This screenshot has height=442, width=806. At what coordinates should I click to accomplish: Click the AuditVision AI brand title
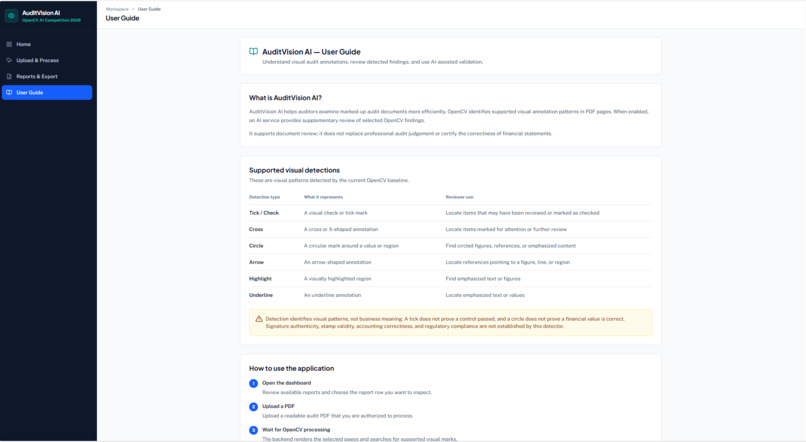41,13
